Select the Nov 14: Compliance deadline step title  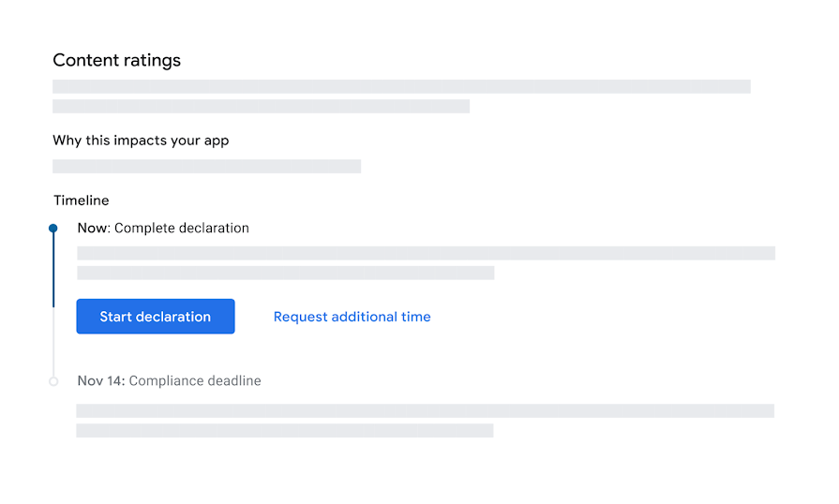[x=169, y=380]
